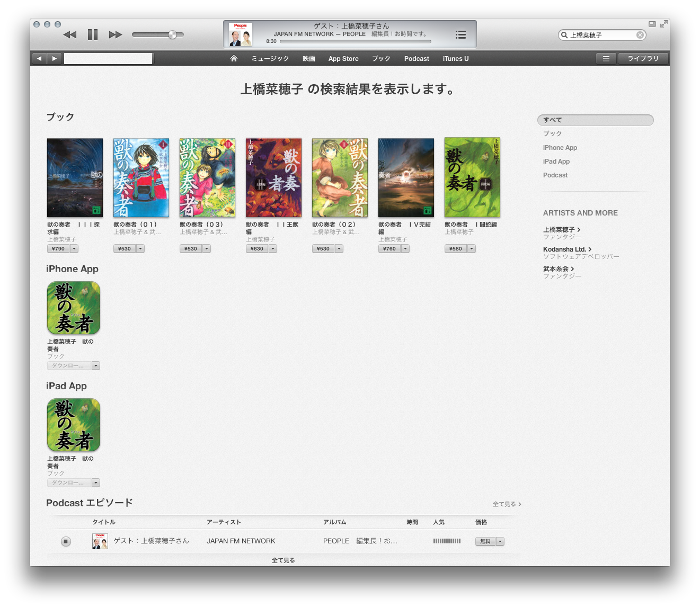Open the iTunes U tab

pyautogui.click(x=456, y=59)
